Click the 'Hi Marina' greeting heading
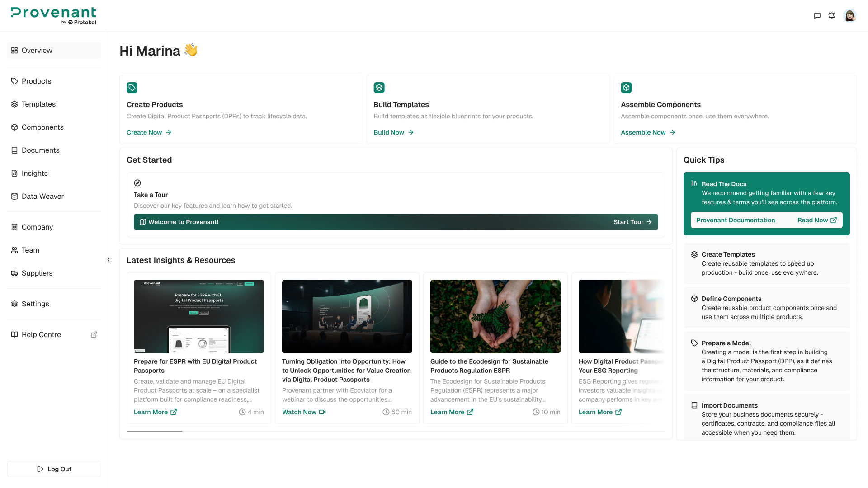This screenshot has height=488, width=868. click(159, 51)
